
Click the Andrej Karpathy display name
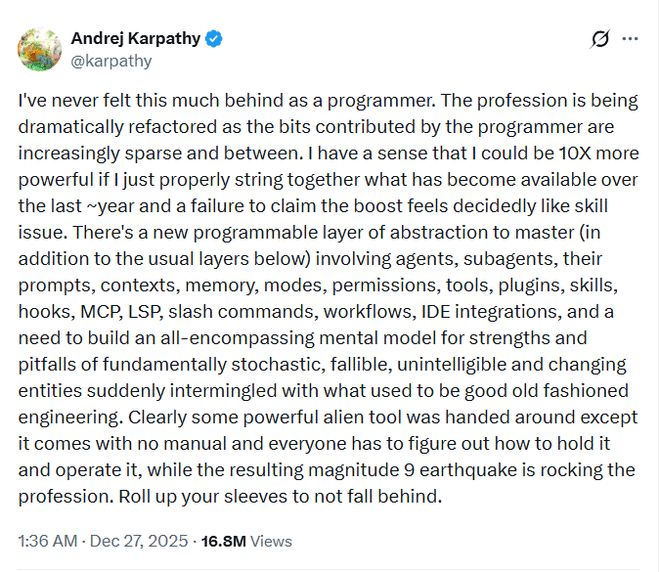136,39
